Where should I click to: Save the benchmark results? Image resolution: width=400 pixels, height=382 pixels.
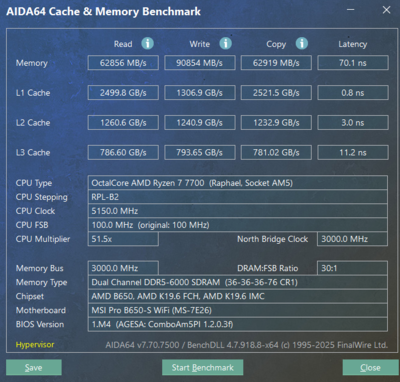point(34,367)
